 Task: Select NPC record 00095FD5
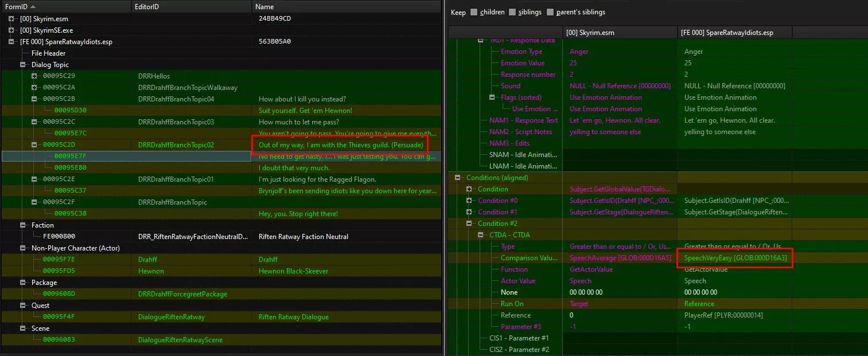pyautogui.click(x=221, y=271)
